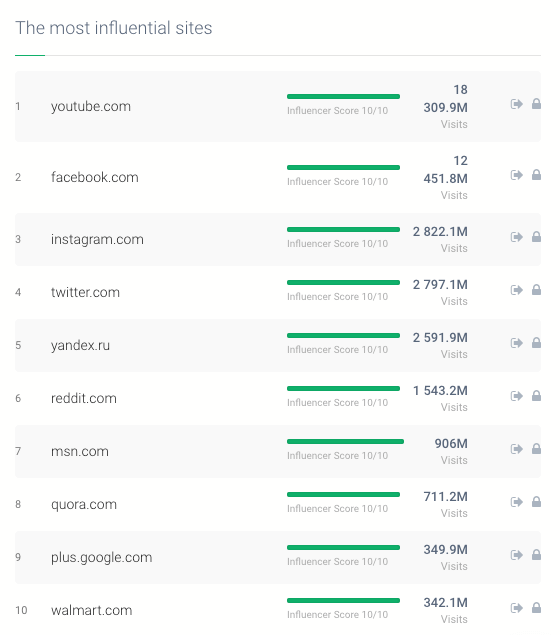The height and width of the screenshot is (635, 560).
Task: Click Influencer Score 10/10 label for facebook.com
Action: tap(338, 182)
